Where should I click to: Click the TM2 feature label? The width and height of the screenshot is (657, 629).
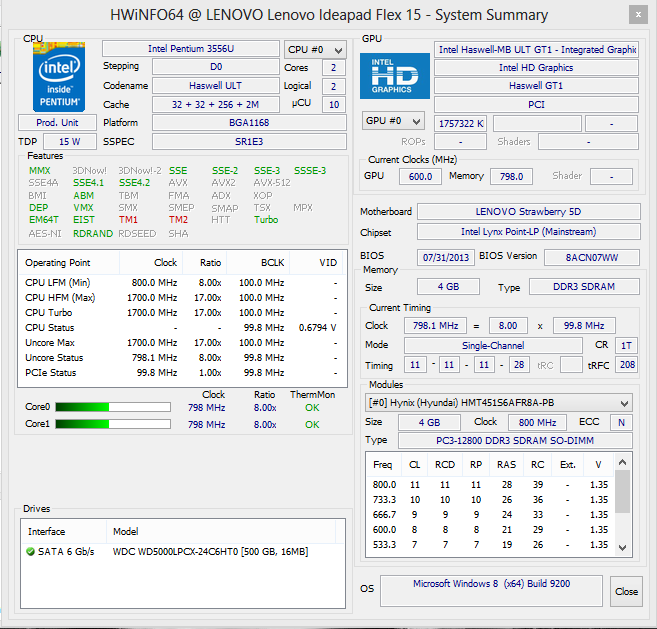tap(178, 220)
